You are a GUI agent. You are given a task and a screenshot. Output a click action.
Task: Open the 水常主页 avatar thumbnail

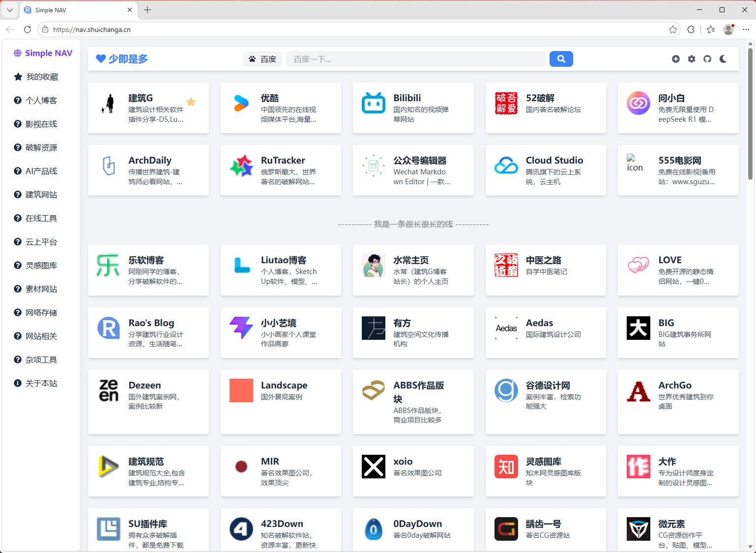[374, 265]
